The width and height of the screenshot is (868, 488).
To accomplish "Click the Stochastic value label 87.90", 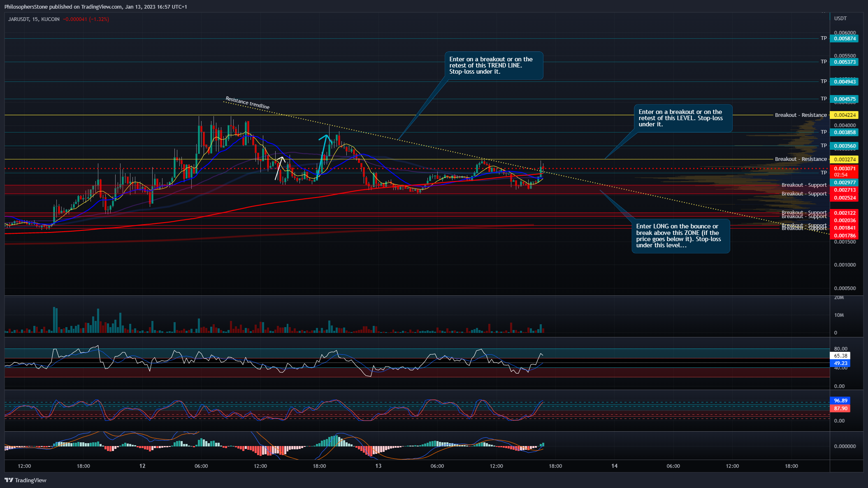I will coord(840,409).
